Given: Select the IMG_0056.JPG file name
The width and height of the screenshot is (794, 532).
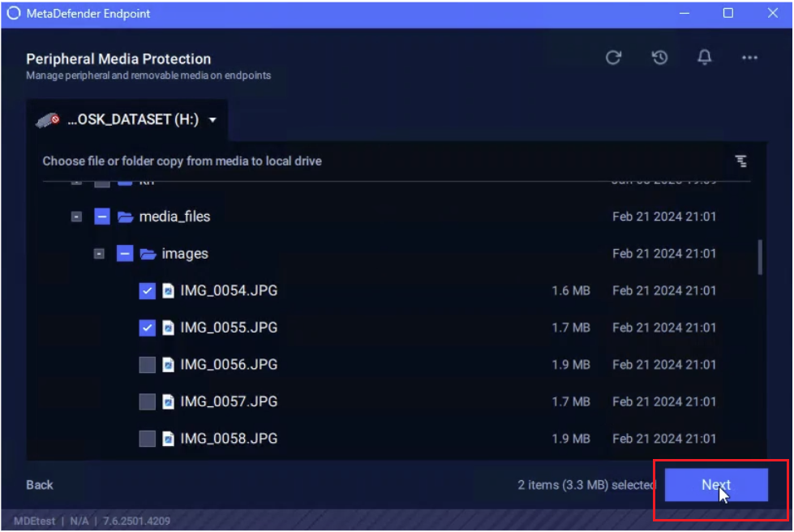Looking at the screenshot, I should [x=229, y=364].
